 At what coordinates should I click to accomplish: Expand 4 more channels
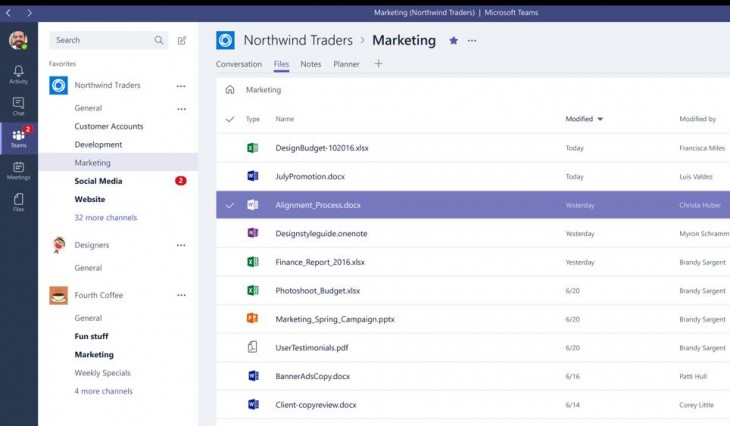103,391
